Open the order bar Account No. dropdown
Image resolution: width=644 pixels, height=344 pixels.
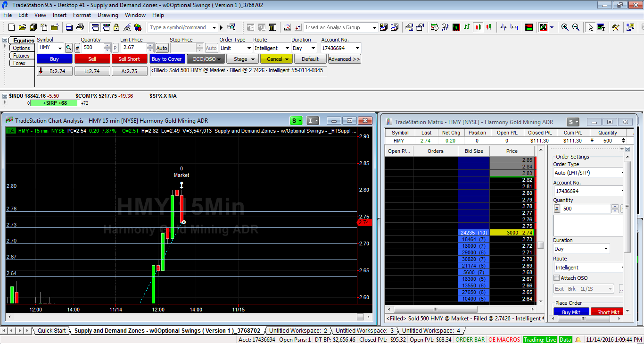click(357, 48)
